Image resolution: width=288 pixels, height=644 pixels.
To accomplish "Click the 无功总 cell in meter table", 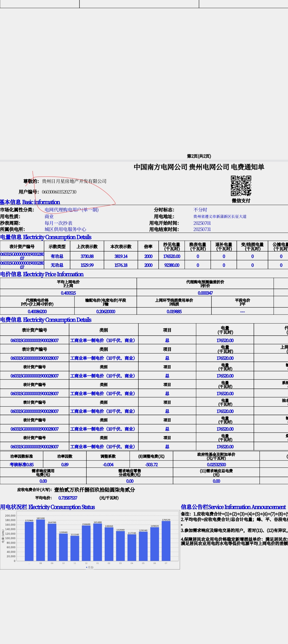I will tap(57, 265).
